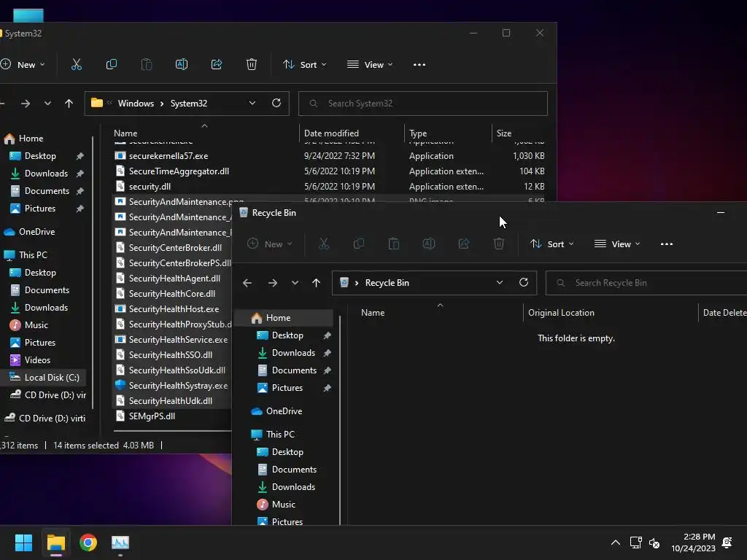Viewport: 747px width, 560px height.
Task: Expand Recycle Bin address bar dropdown
Action: tap(499, 282)
